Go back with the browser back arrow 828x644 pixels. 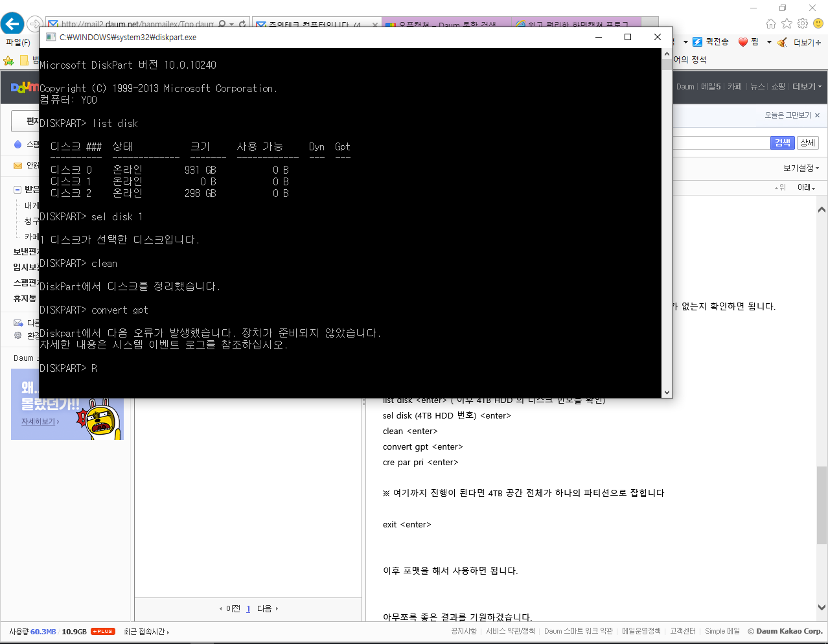(x=12, y=23)
